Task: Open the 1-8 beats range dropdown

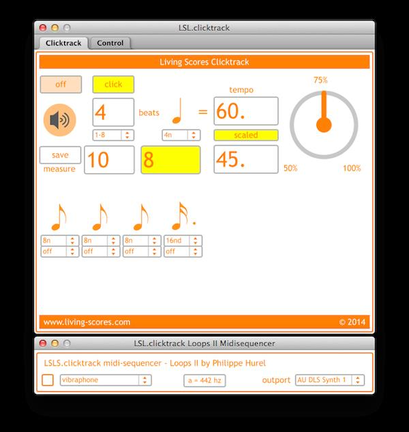Action: pyautogui.click(x=113, y=135)
